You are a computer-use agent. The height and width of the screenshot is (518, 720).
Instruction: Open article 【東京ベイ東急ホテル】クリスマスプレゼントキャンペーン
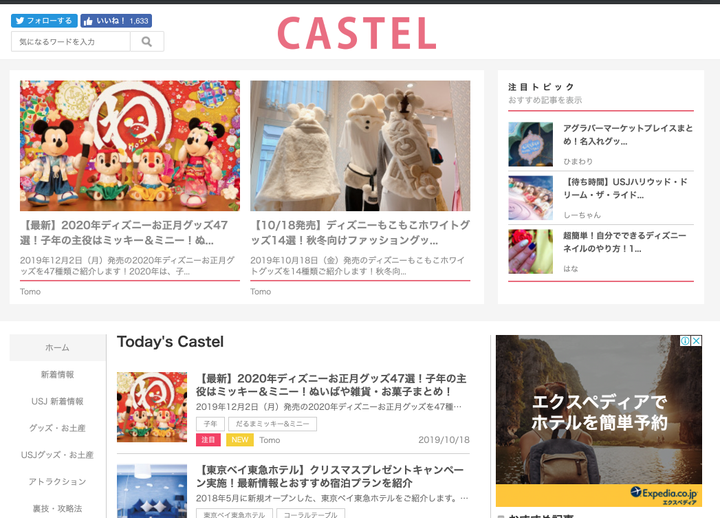[x=330, y=477]
